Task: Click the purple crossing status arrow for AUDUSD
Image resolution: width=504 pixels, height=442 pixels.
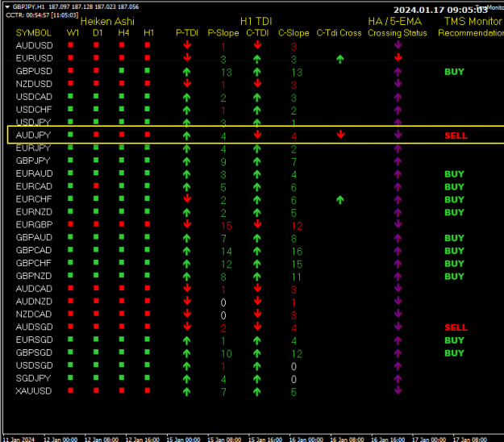Action: tap(398, 45)
